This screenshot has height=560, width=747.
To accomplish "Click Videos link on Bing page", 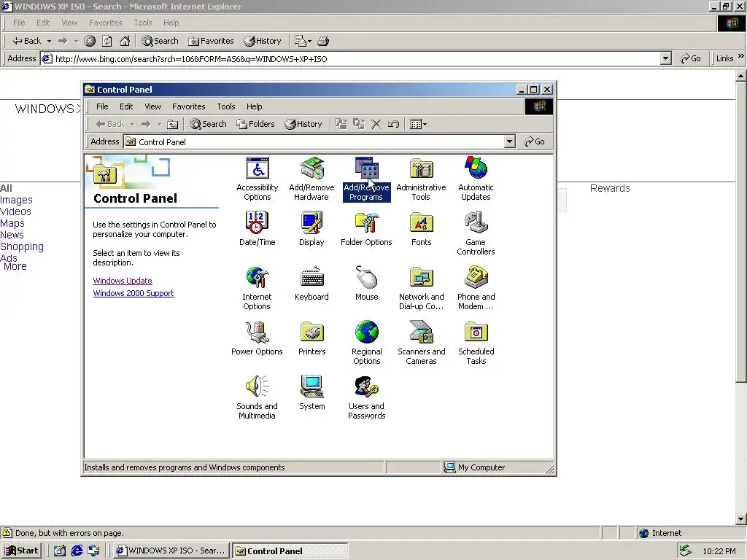I will (16, 211).
